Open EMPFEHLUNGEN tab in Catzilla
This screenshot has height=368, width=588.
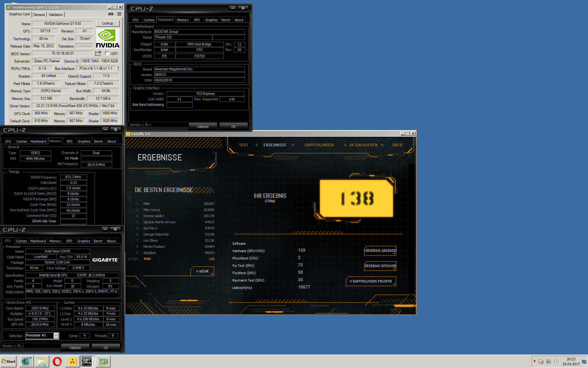pos(319,145)
